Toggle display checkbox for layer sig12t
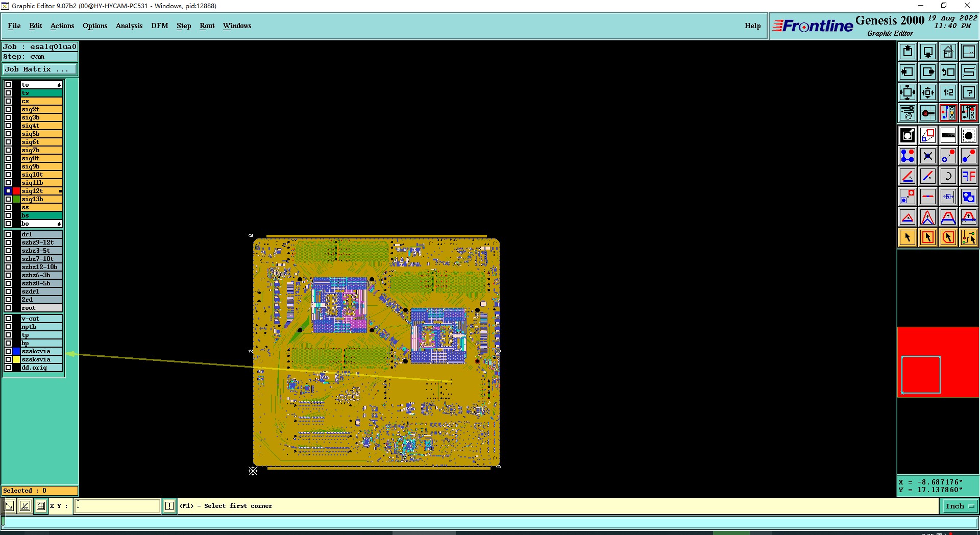 click(8, 191)
